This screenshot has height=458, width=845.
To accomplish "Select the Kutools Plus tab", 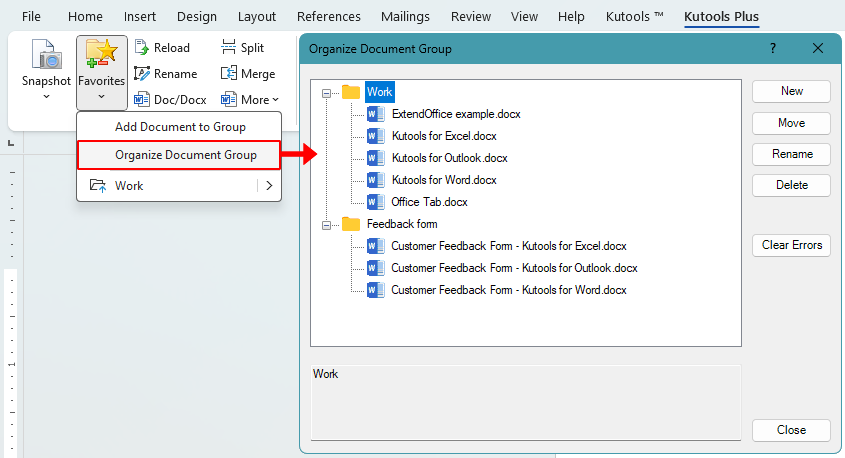I will [x=721, y=17].
